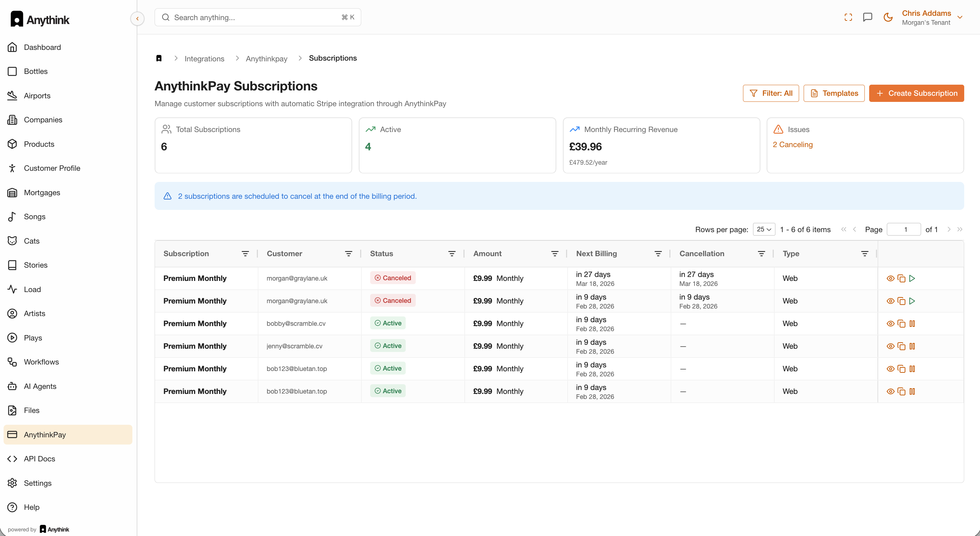Click Create Subscription button

(x=916, y=93)
